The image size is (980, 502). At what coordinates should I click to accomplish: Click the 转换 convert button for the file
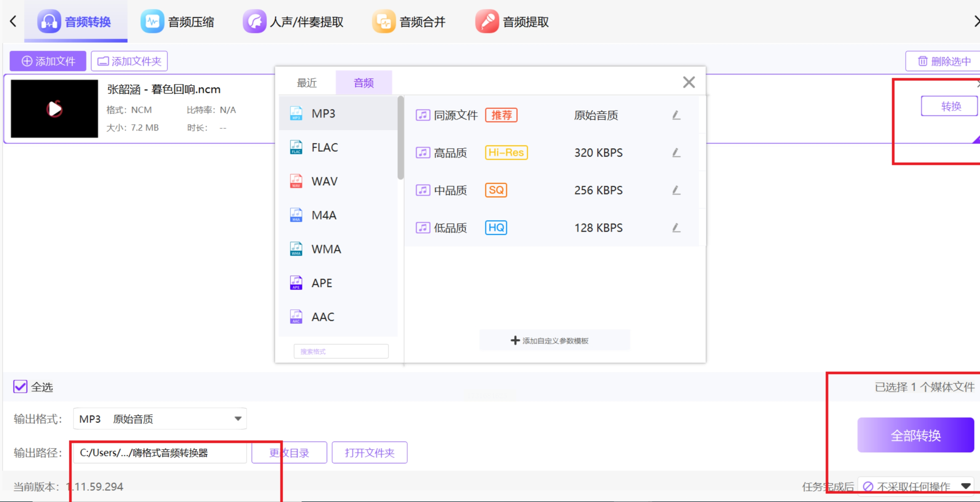coord(950,106)
